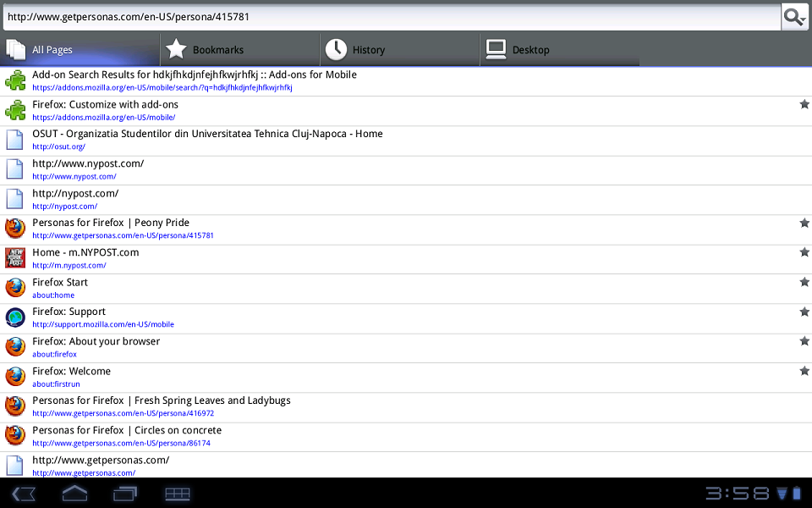Viewport: 812px width, 508px height.
Task: Switch to the History tab
Action: [x=400, y=50]
